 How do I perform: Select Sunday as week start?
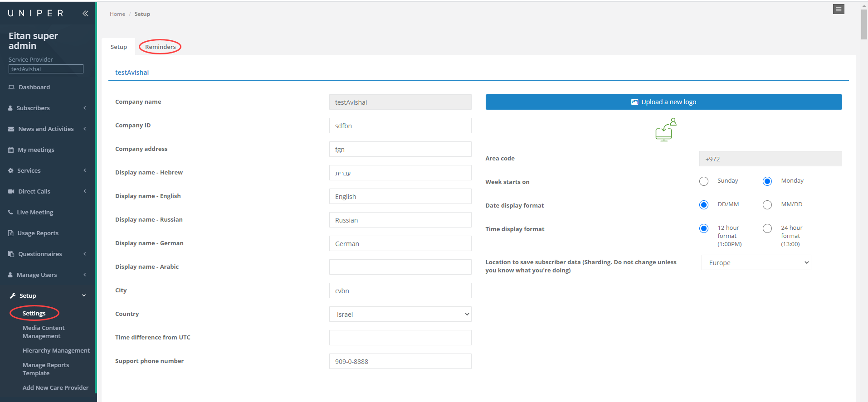click(x=704, y=181)
